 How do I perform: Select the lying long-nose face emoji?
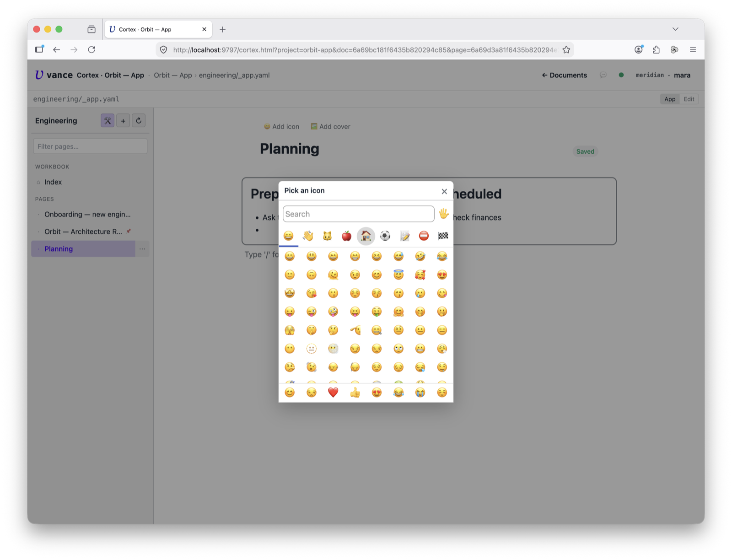coord(290,367)
